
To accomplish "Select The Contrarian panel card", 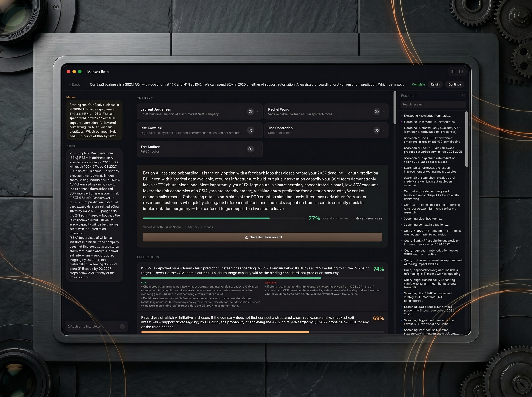I will pos(326,130).
